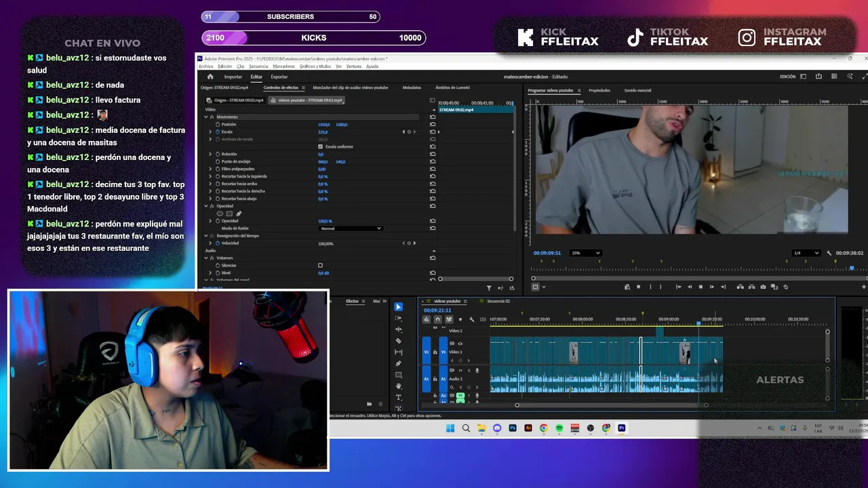This screenshot has width=868, height=488.
Task: Open the Marcadores menu
Action: pos(284,66)
